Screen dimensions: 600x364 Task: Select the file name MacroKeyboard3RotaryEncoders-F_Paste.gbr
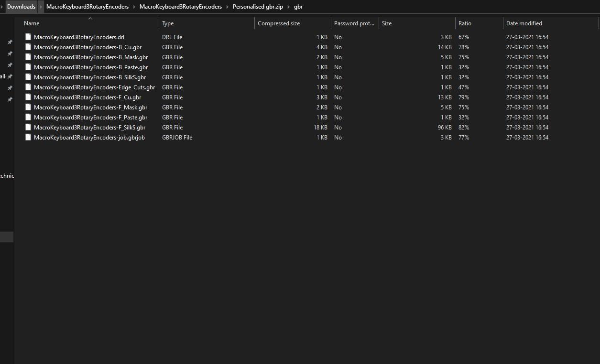[90, 117]
